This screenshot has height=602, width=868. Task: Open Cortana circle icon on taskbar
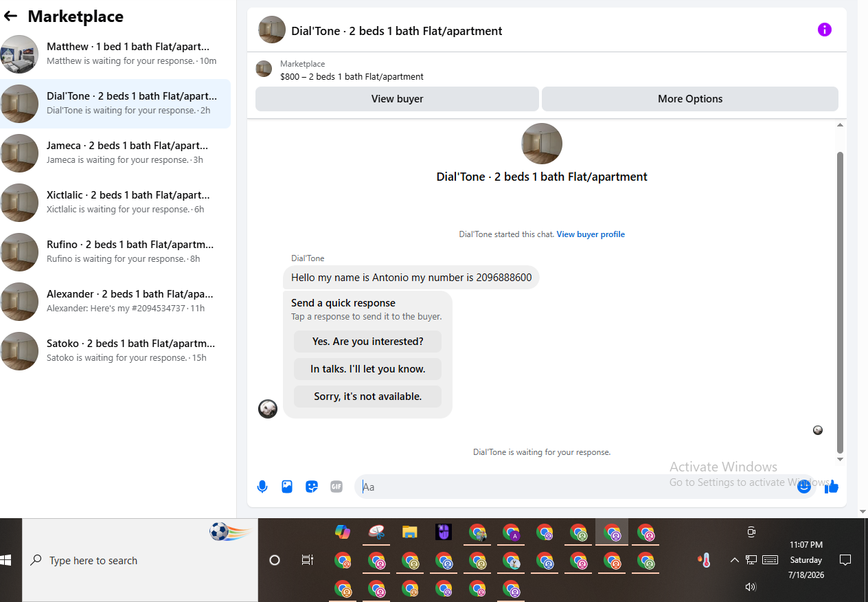275,560
